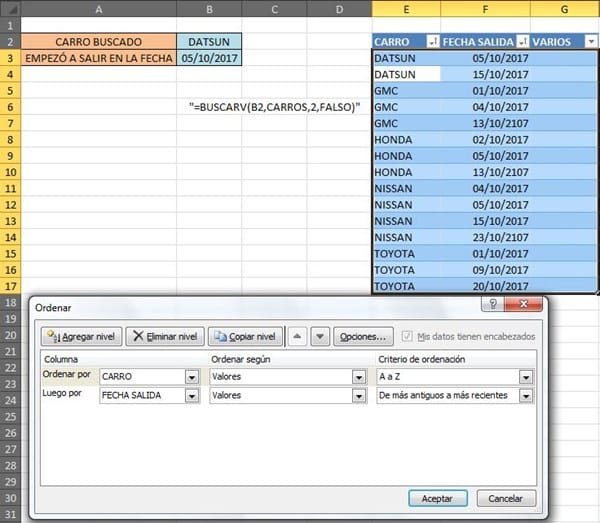Screen dimensions: 600x523
Task: Click Eliminar nivel to remove sort level
Action: tap(165, 337)
